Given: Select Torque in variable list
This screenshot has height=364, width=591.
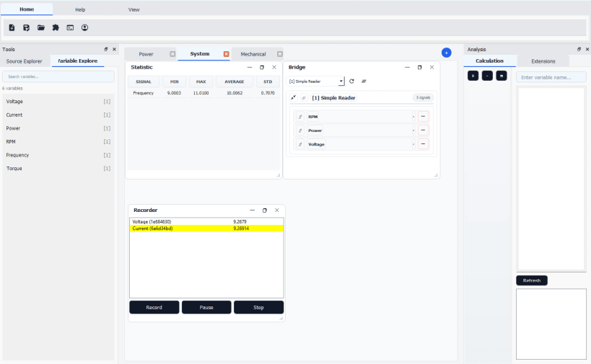Looking at the screenshot, I should pyautogui.click(x=58, y=169).
